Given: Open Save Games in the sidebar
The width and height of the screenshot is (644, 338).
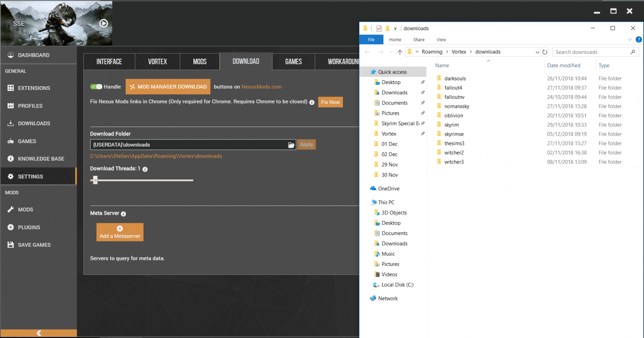Looking at the screenshot, I should coord(38,245).
